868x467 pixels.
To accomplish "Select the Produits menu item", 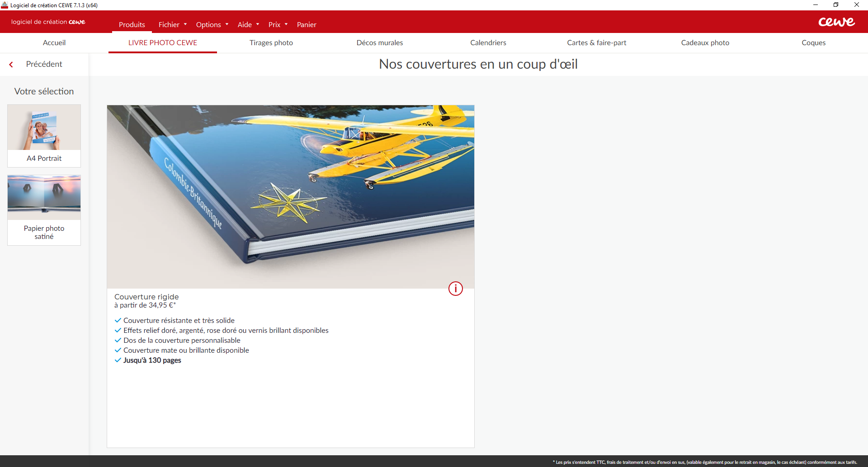I will coord(132,24).
